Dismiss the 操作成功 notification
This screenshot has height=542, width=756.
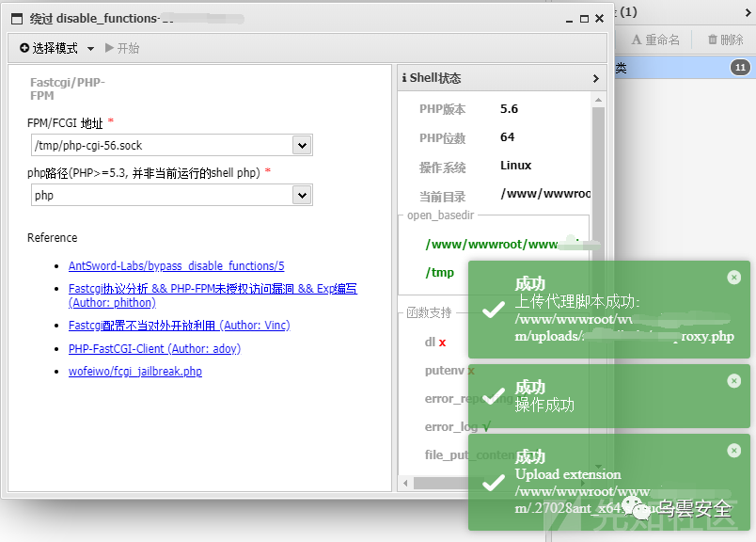734,380
